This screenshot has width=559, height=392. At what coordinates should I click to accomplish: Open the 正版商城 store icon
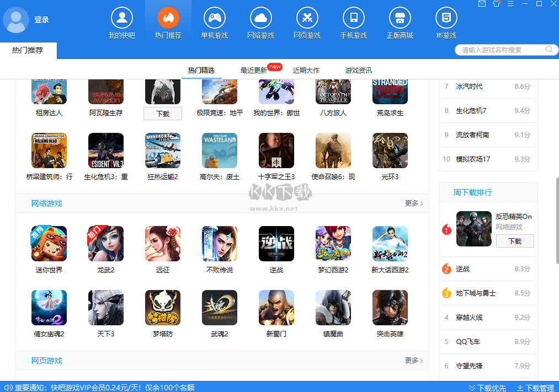(400, 18)
